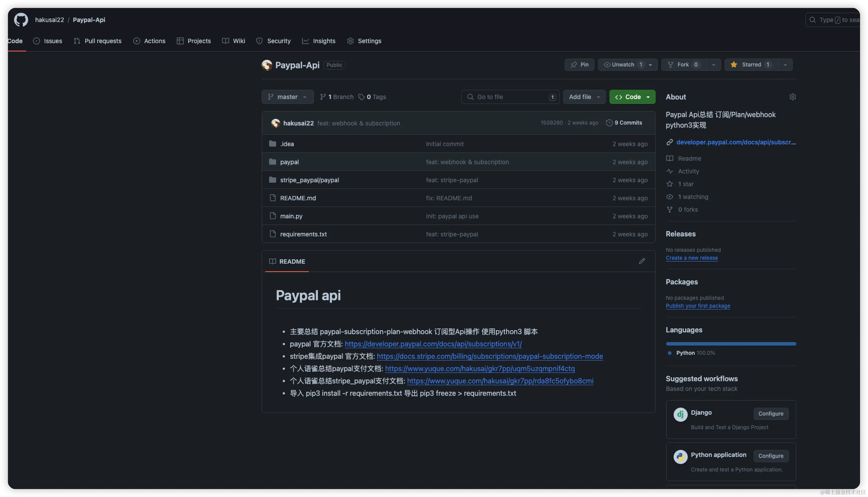
Task: Click the Create a new release link
Action: click(691, 258)
